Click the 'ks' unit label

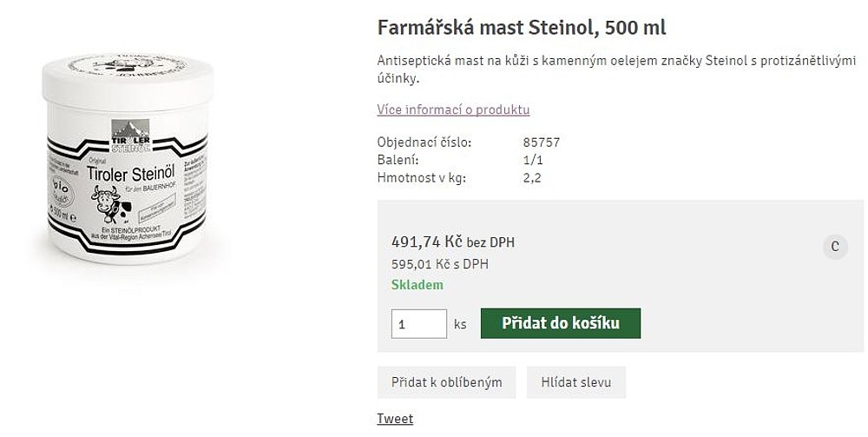(x=460, y=324)
